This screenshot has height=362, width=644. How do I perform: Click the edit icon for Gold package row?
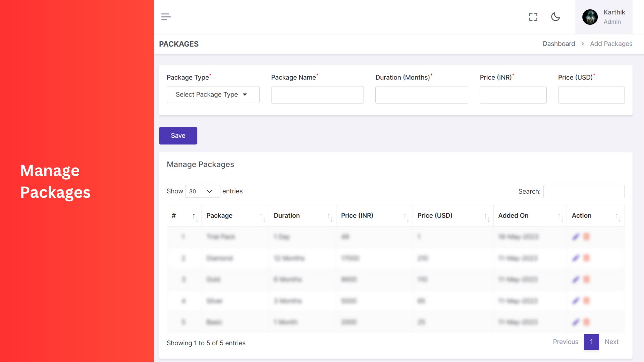tap(576, 279)
